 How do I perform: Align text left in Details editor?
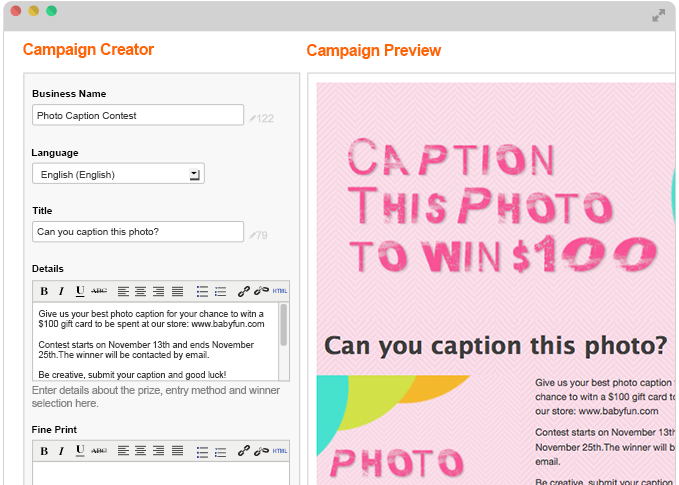123,291
